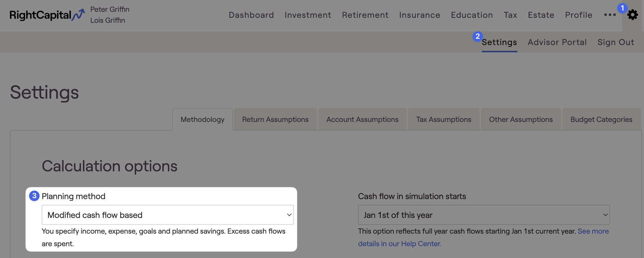Select Settings in the submenu

pos(499,42)
